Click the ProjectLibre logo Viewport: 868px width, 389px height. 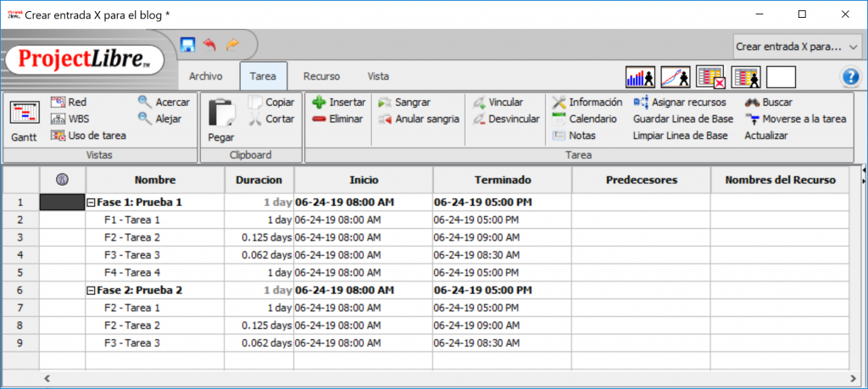click(x=85, y=58)
